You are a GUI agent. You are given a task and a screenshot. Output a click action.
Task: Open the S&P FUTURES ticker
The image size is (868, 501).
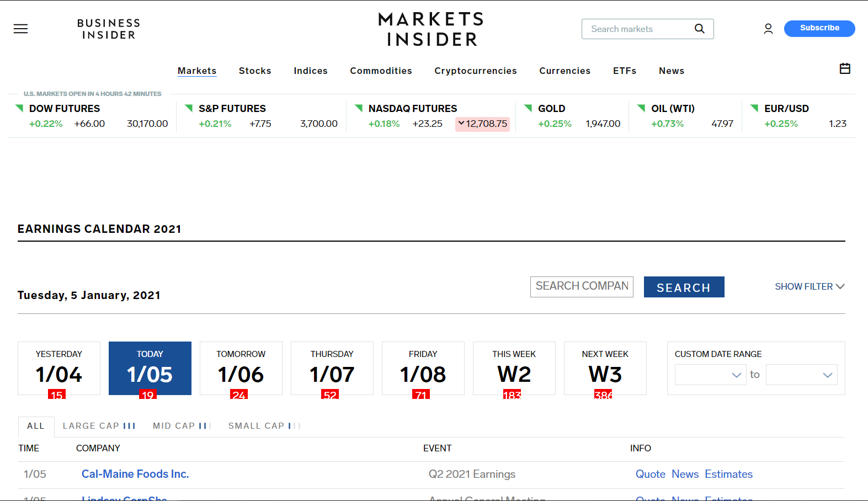pos(232,109)
